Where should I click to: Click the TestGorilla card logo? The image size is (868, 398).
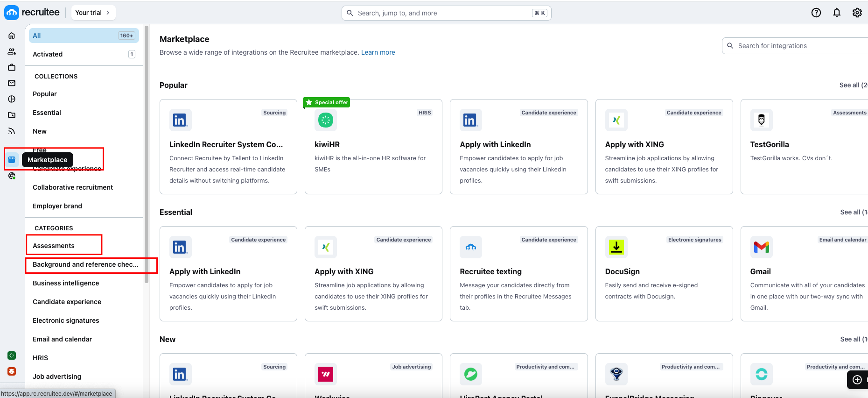[762, 120]
